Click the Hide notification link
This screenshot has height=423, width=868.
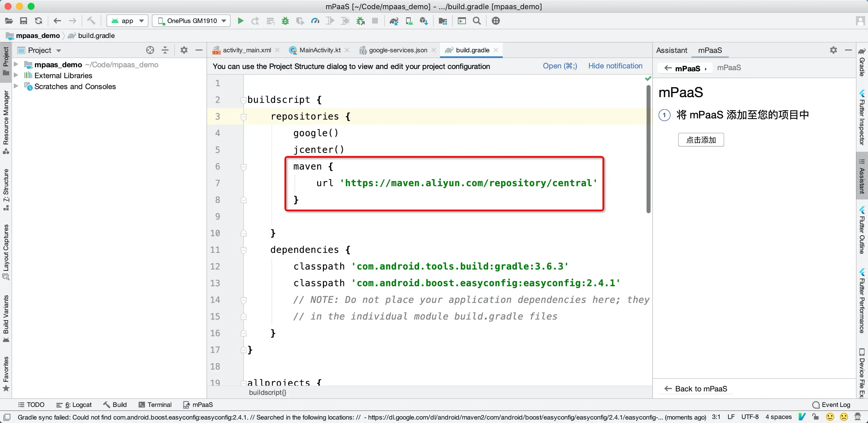[x=615, y=66]
